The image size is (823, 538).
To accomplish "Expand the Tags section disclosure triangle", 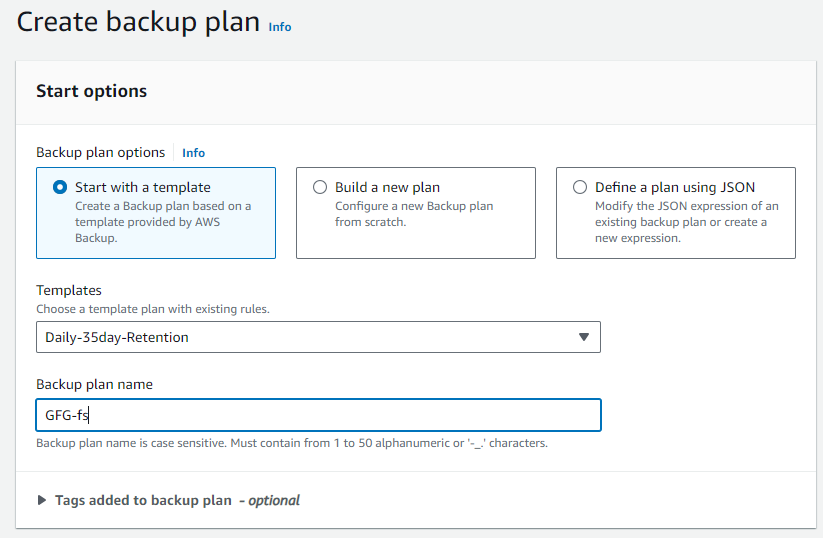I will pos(42,500).
